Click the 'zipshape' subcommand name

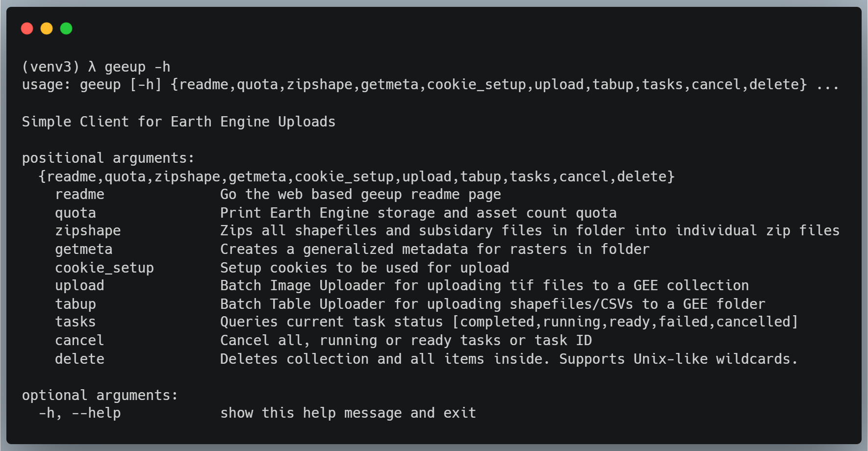(88, 231)
